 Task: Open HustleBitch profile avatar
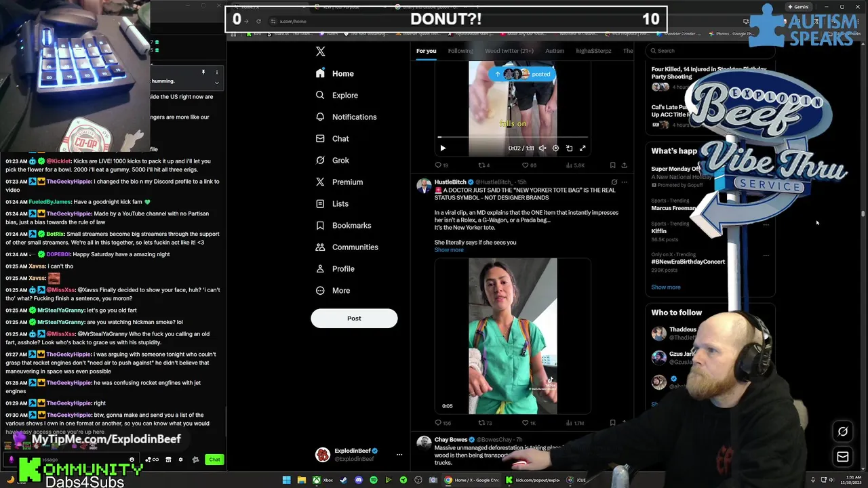424,186
